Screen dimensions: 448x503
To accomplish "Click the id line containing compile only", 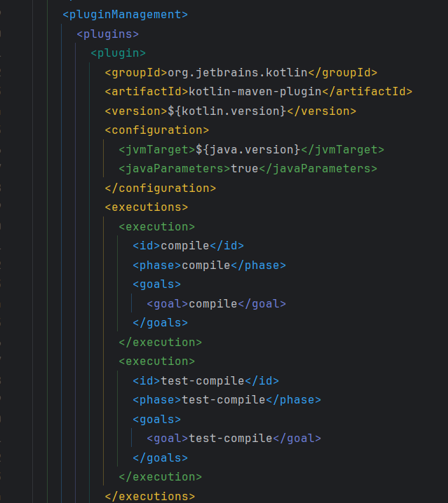I will [188, 246].
